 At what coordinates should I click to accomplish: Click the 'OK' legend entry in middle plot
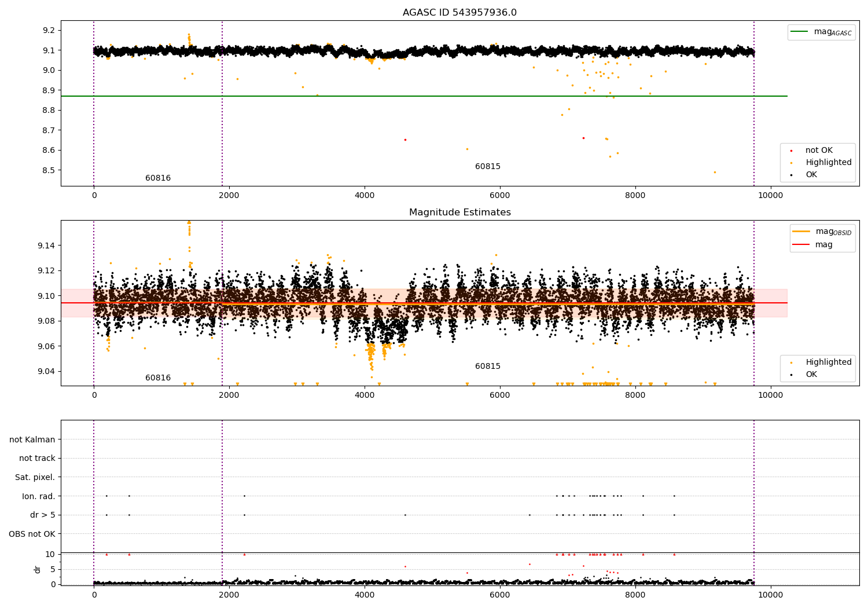tap(811, 375)
